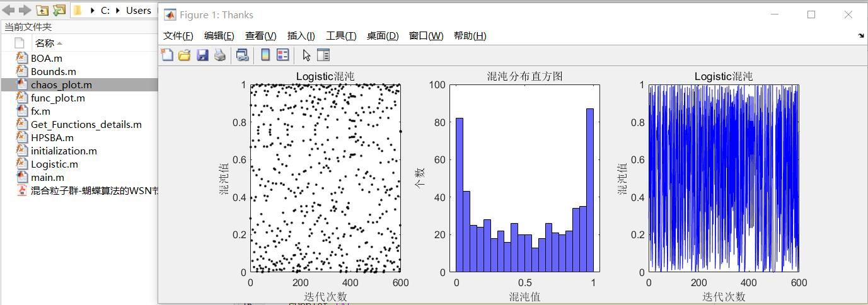Click the back arrow in file browser
Viewport: 868px width, 305px height.
point(8,9)
